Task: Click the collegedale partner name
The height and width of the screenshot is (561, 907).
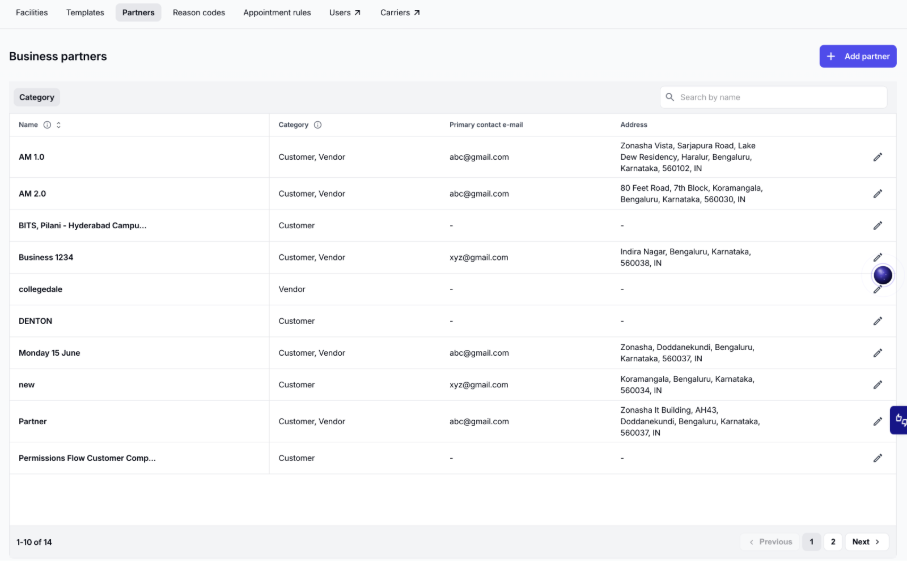Action: [x=40, y=289]
